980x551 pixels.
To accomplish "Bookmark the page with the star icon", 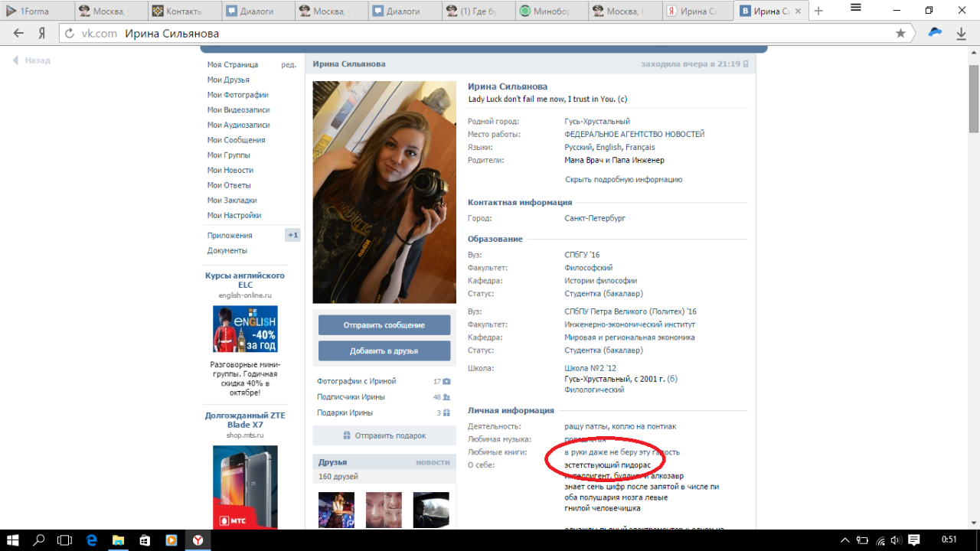I will (x=900, y=34).
